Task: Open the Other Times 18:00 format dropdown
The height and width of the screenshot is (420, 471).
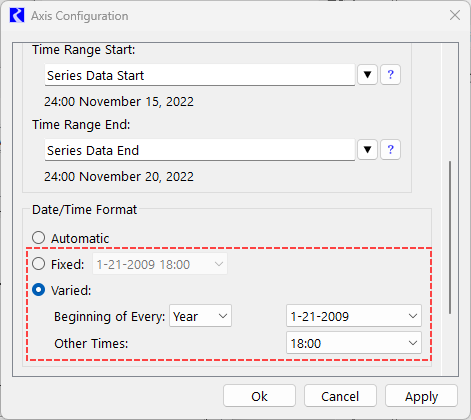Action: point(354,343)
